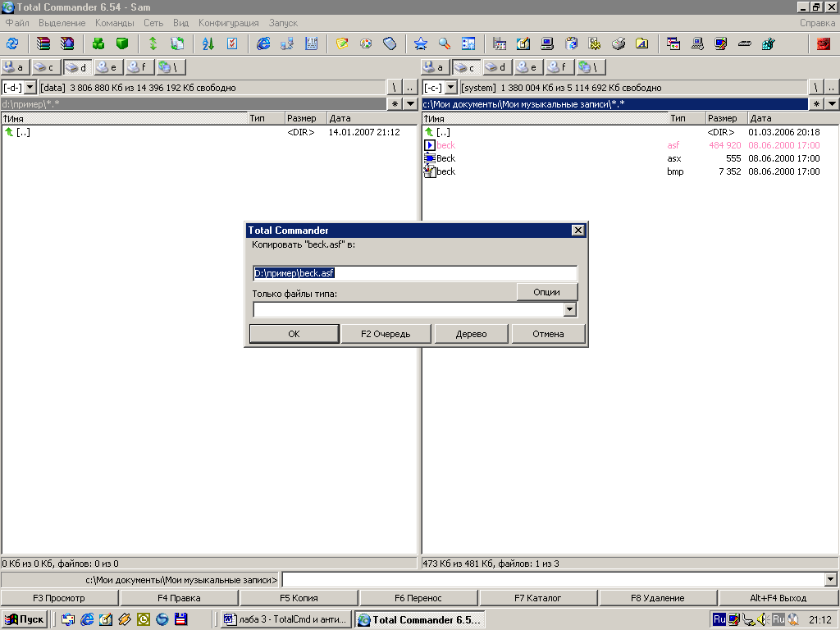Switch right panel to drive a

pos(435,67)
